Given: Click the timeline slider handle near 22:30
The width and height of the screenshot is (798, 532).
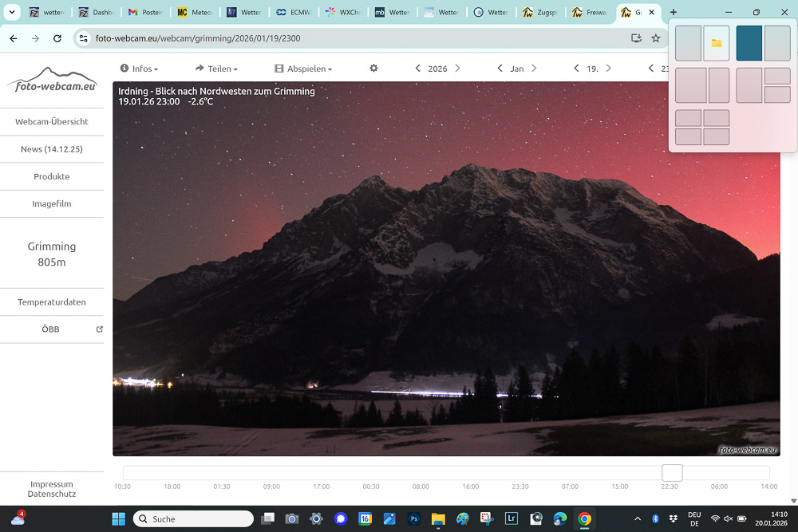Looking at the screenshot, I should [672, 473].
